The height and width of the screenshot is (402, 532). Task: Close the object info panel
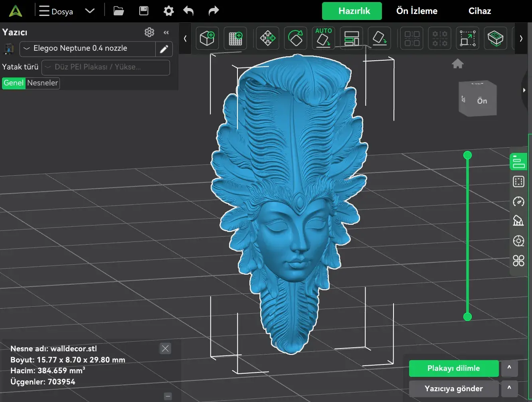[165, 349]
